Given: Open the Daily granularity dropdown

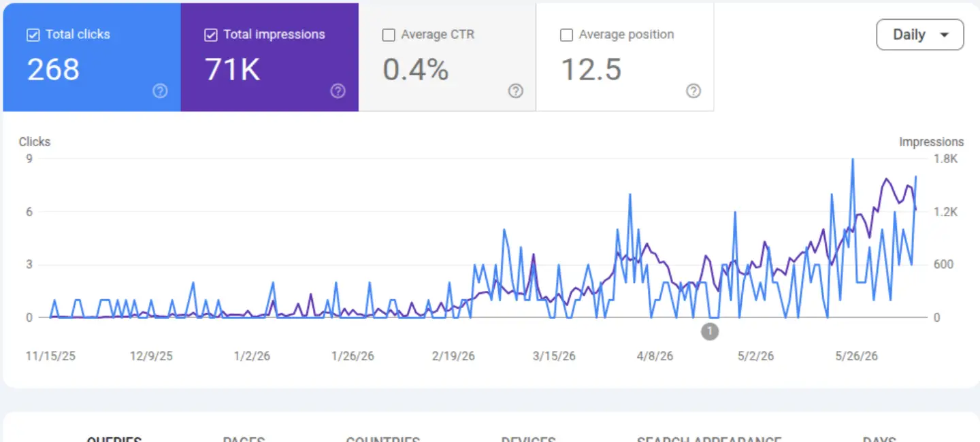Looking at the screenshot, I should (920, 35).
